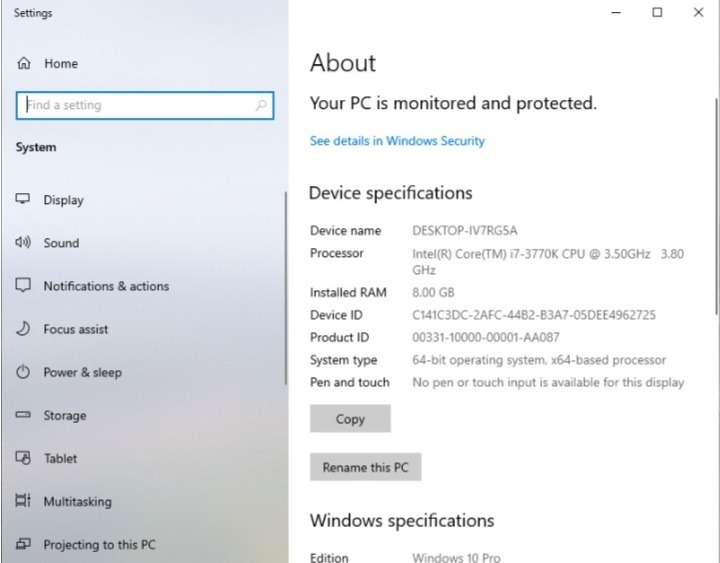
Task: Click the search magnifier icon
Action: (261, 105)
